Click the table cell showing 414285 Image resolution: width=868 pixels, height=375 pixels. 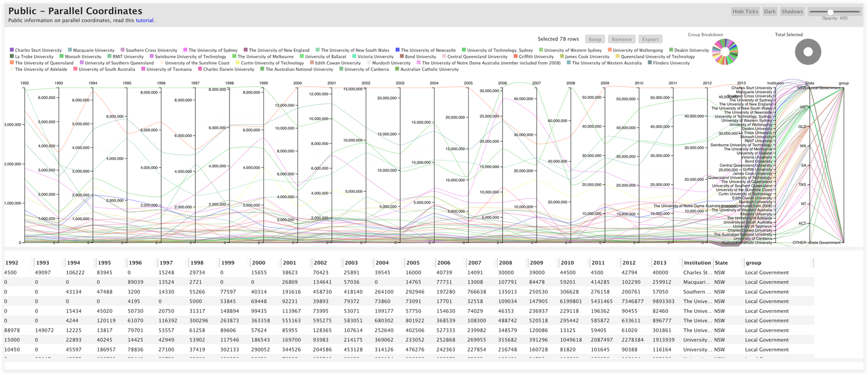[x=600, y=282]
